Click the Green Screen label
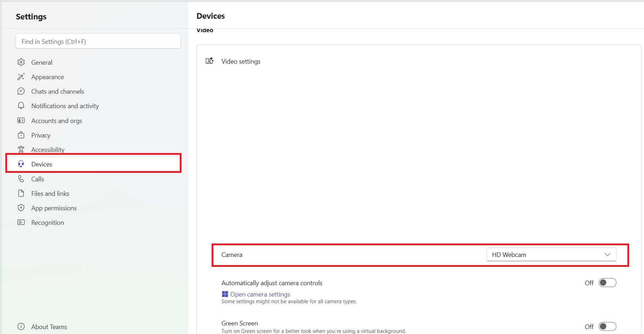 click(x=240, y=323)
